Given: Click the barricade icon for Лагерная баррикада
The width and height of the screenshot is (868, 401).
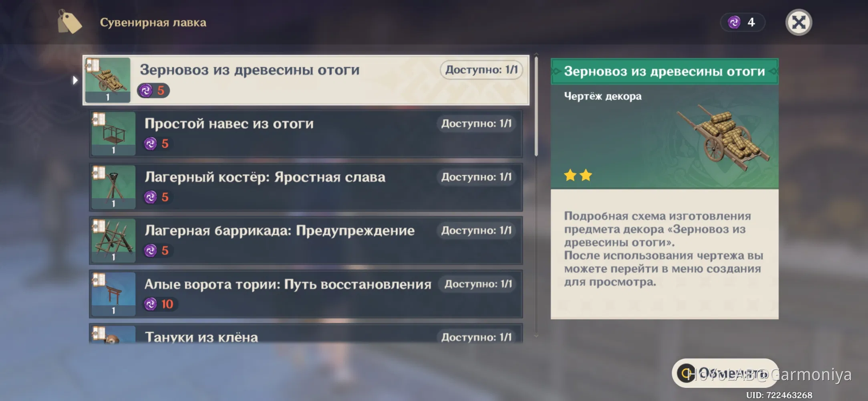Looking at the screenshot, I should pyautogui.click(x=113, y=240).
